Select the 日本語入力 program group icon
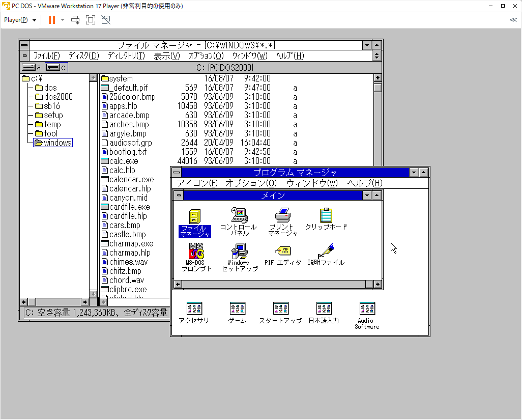522x420 pixels. click(324, 313)
